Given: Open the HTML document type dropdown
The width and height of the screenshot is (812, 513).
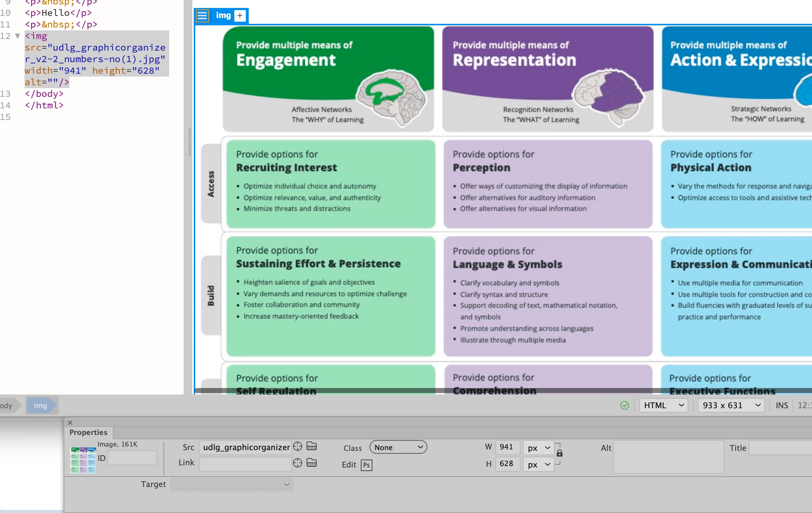Looking at the screenshot, I should point(664,405).
